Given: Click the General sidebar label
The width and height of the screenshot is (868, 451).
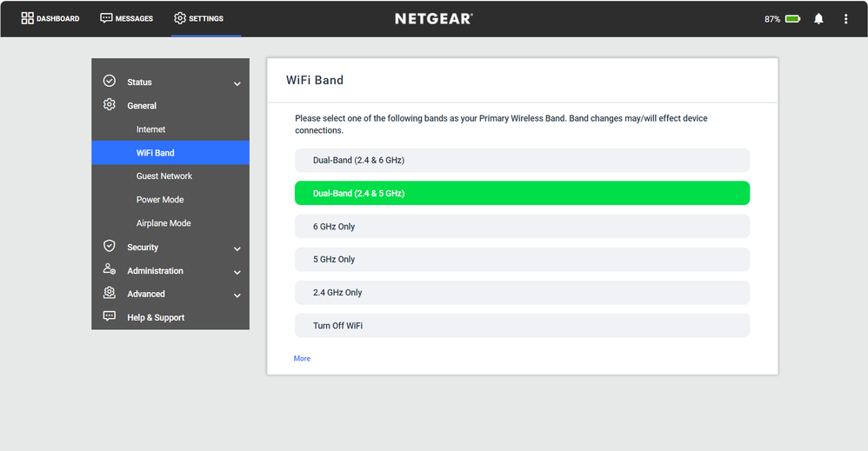Looking at the screenshot, I should (x=142, y=106).
